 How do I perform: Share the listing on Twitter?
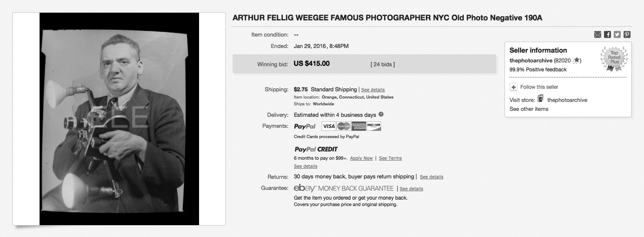[x=617, y=35]
